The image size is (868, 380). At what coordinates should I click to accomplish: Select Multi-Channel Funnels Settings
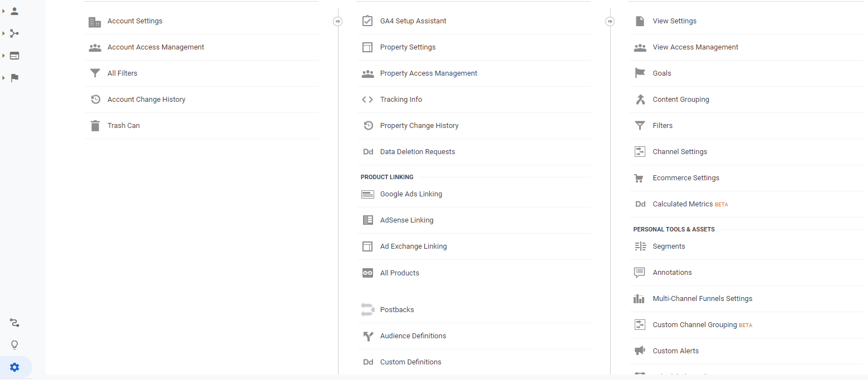702,299
